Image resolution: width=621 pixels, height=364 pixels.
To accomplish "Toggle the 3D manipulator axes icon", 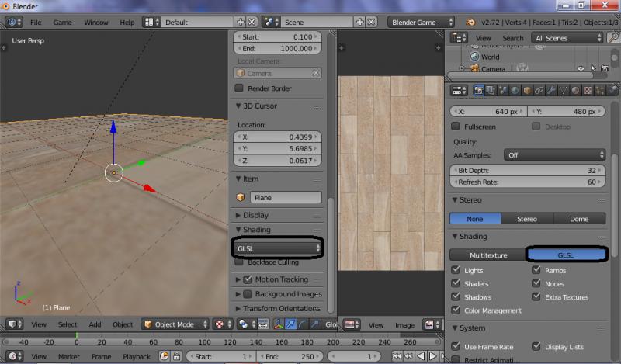I will click(x=279, y=324).
